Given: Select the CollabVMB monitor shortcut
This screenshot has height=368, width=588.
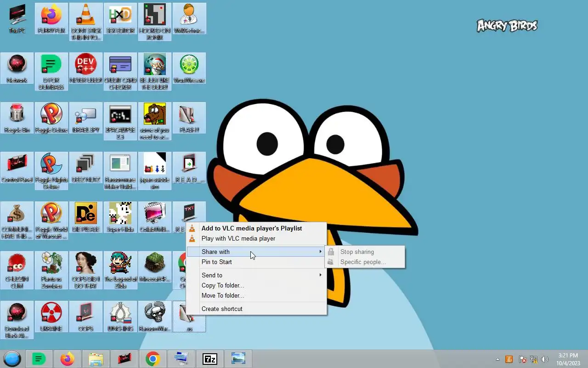Looking at the screenshot, I should pos(155,218).
